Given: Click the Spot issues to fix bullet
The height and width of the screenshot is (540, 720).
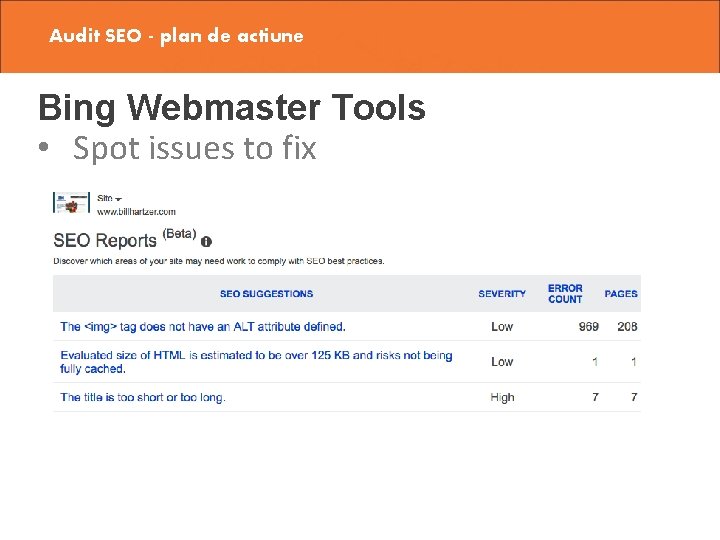Looking at the screenshot, I should (194, 149).
